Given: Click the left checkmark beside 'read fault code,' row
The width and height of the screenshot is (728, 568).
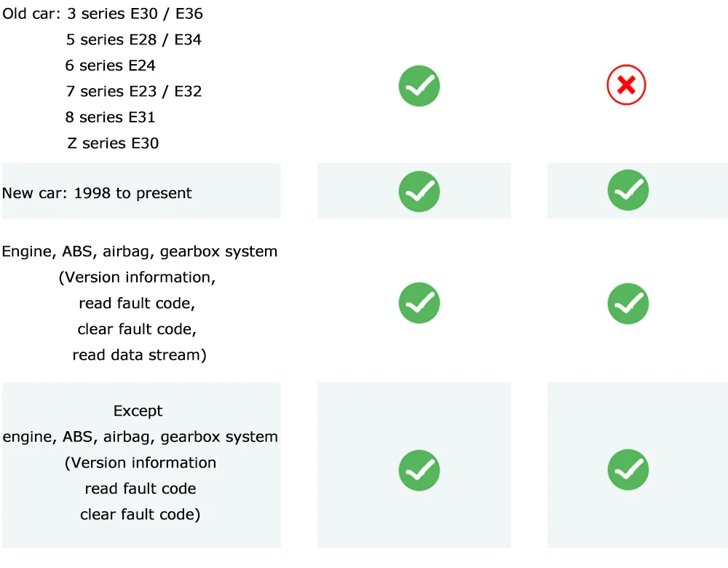Looking at the screenshot, I should click(x=419, y=303).
